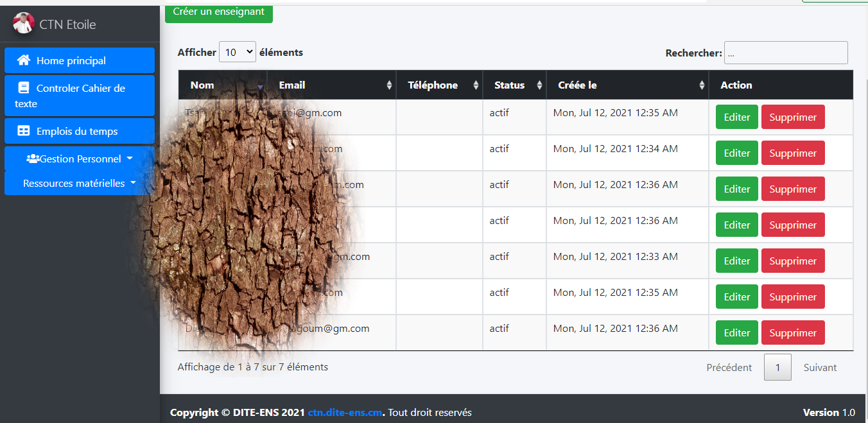Click Supprimer for the 12:33 AM row
The height and width of the screenshot is (423, 868).
pos(793,261)
